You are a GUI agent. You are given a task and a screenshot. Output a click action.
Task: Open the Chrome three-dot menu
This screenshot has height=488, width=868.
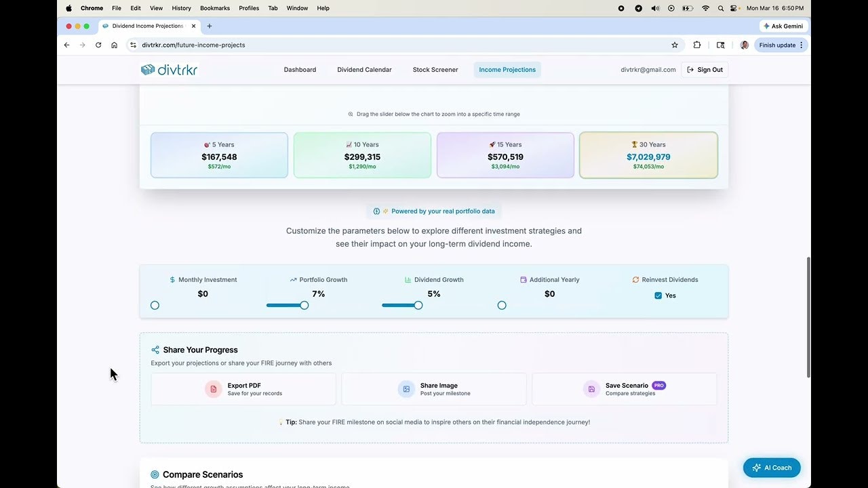802,45
